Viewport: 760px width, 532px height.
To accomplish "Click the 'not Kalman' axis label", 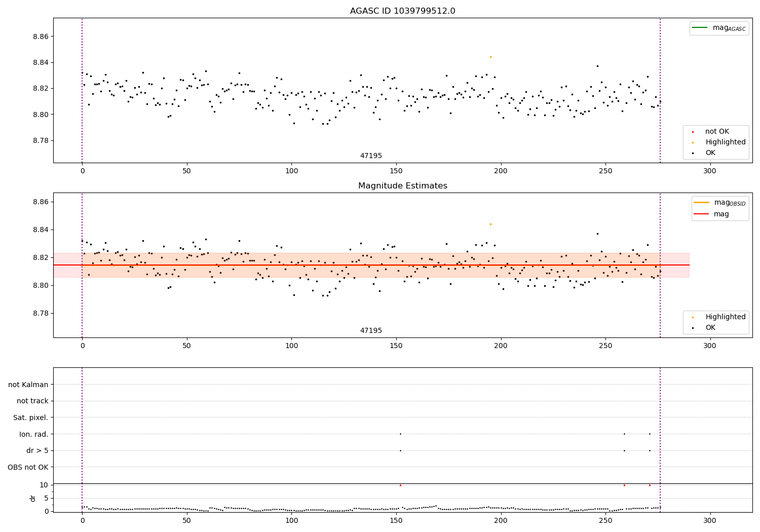I will click(28, 385).
